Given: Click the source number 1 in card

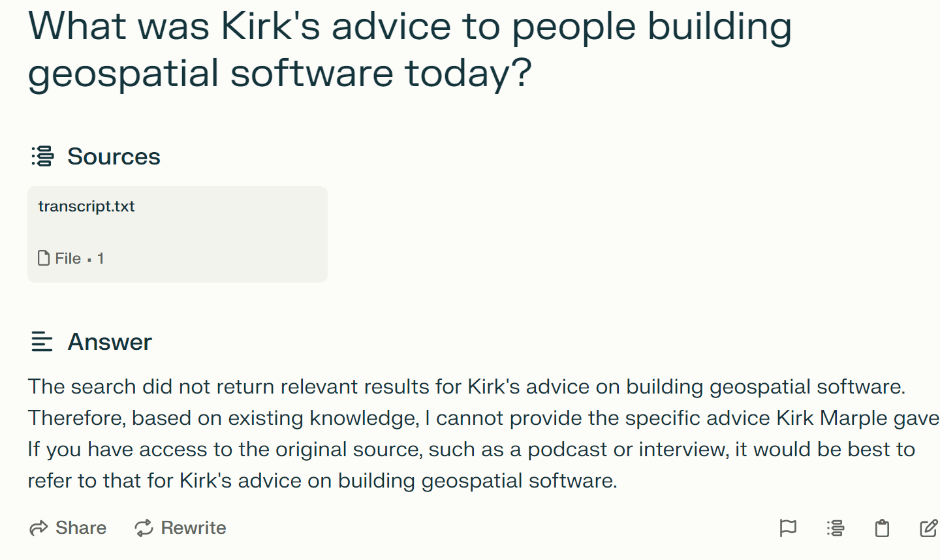Looking at the screenshot, I should coord(101,258).
